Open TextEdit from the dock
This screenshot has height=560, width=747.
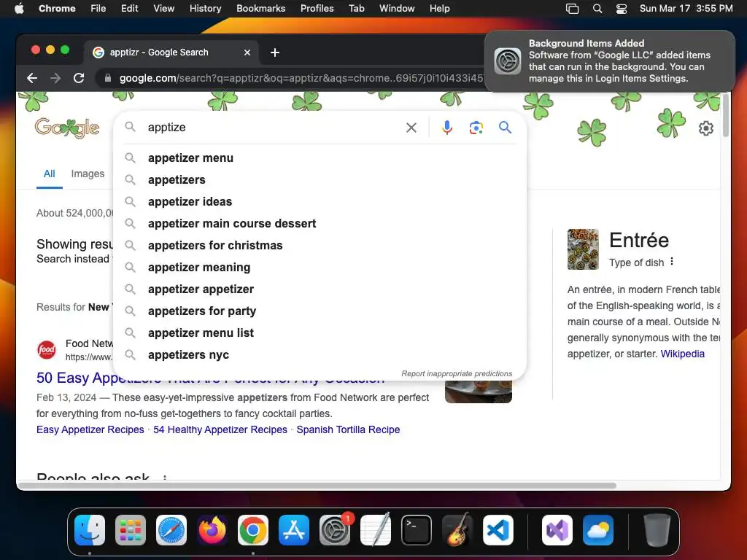point(376,530)
